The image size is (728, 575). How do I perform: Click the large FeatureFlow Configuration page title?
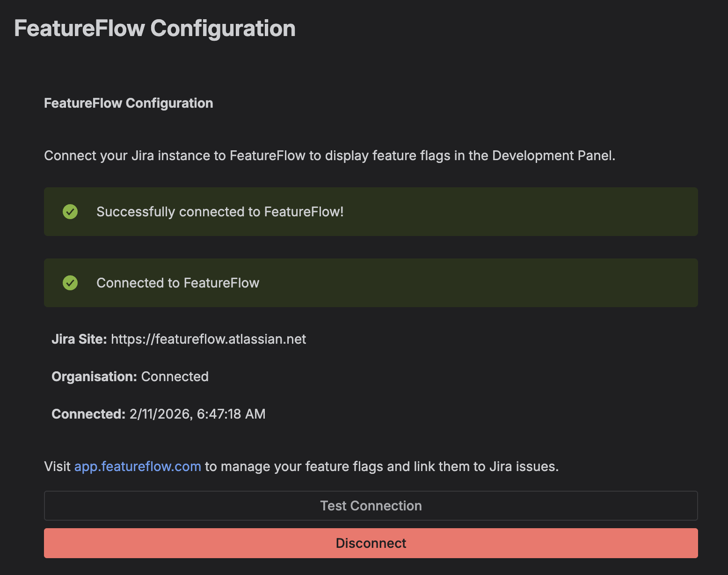(154, 28)
